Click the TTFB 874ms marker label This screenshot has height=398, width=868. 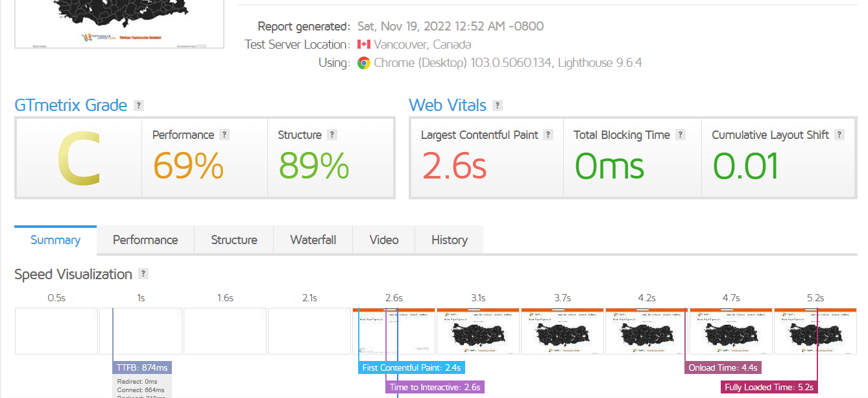tap(142, 367)
